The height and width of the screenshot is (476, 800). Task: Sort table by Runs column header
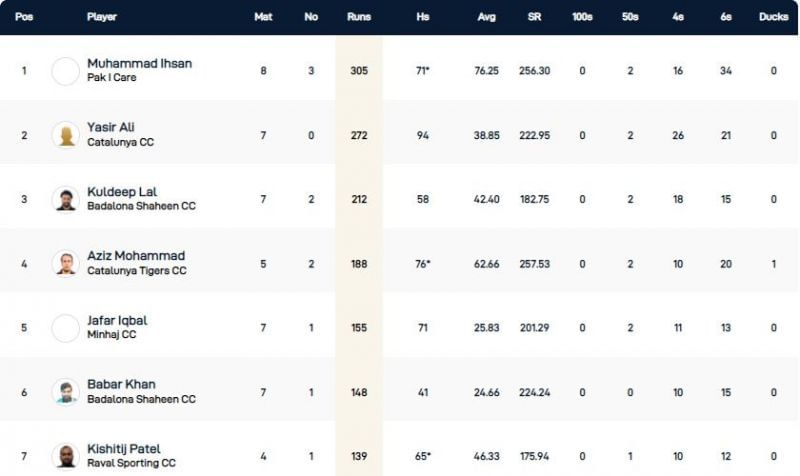tap(358, 17)
